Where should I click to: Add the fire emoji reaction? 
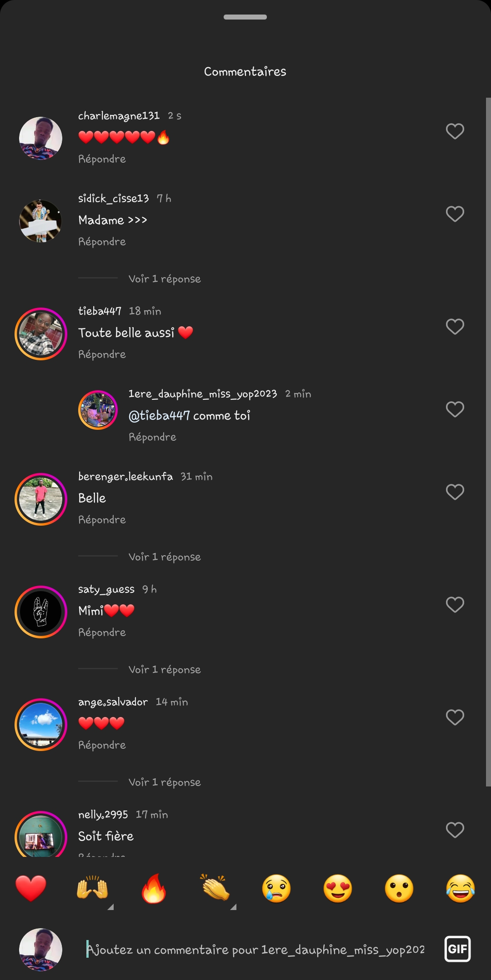(154, 888)
